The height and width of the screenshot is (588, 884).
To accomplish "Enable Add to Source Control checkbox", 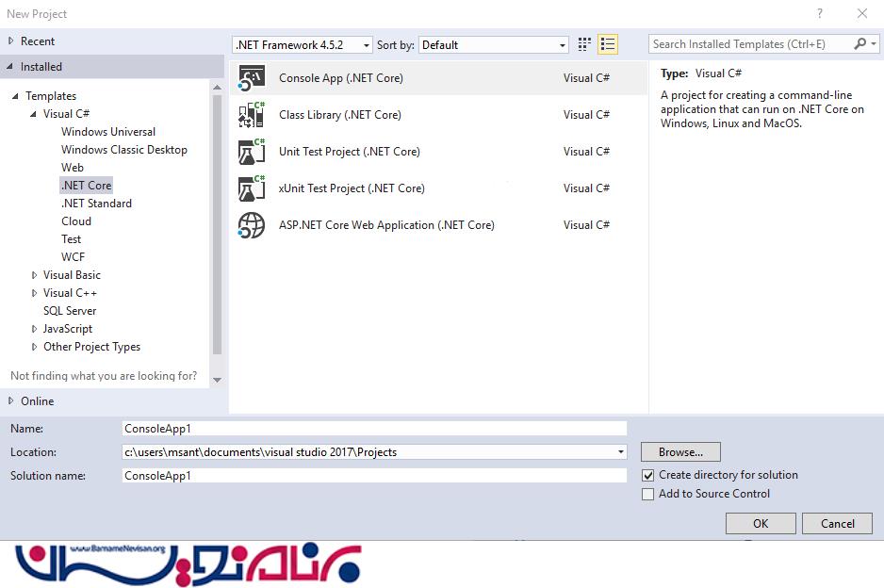I will pos(647,494).
